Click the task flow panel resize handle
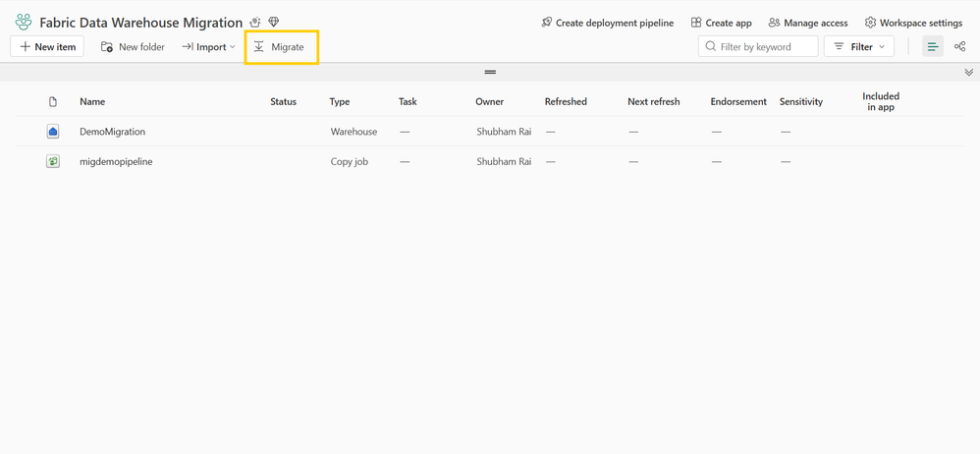The image size is (980, 454). (491, 72)
